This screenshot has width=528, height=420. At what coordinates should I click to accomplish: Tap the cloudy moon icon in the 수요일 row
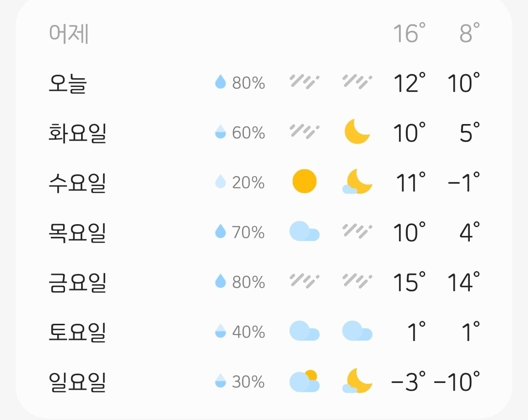357,182
